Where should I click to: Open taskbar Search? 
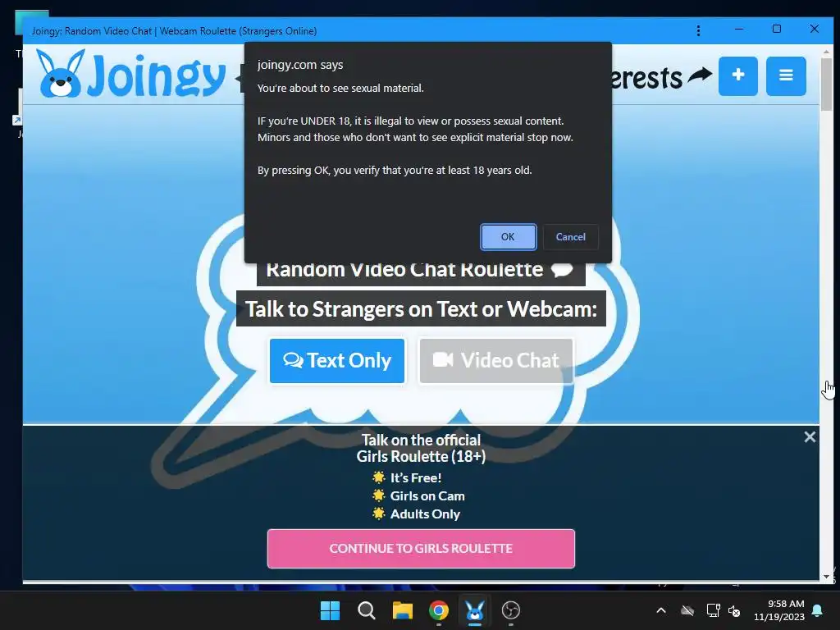(x=367, y=610)
